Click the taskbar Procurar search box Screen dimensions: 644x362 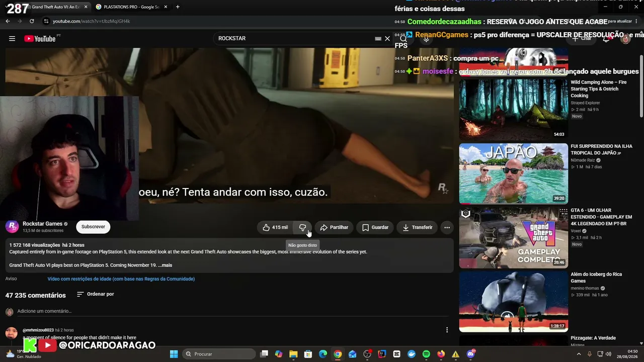218,354
